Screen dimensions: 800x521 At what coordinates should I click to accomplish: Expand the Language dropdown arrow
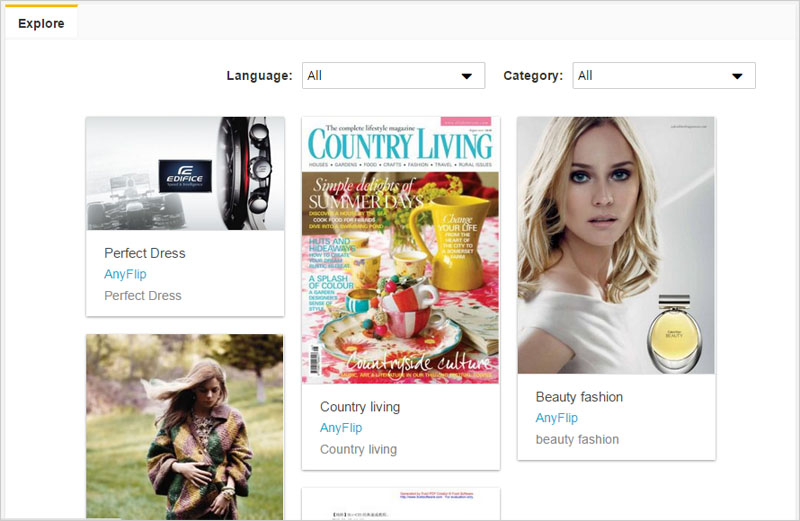[466, 76]
